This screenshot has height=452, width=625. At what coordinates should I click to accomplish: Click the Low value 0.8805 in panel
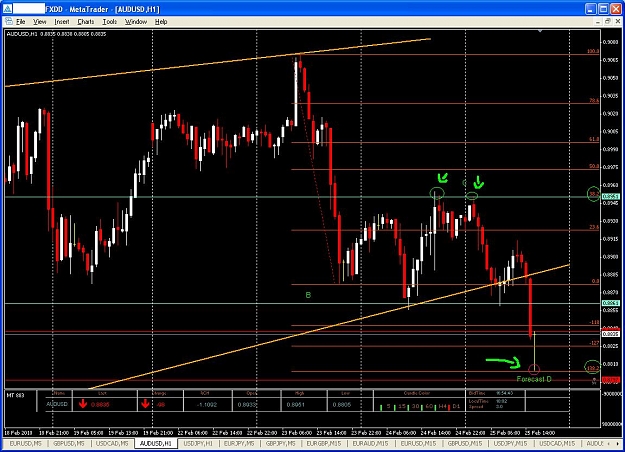[x=341, y=405]
